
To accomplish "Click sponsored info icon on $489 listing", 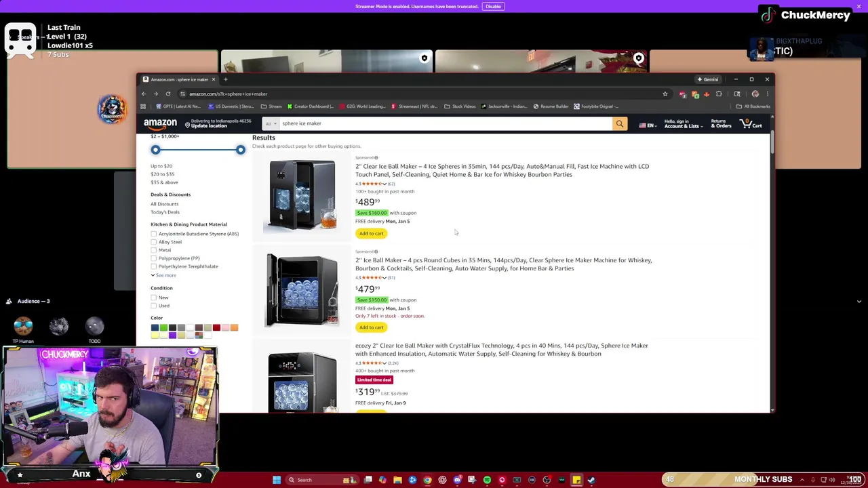I will point(376,157).
